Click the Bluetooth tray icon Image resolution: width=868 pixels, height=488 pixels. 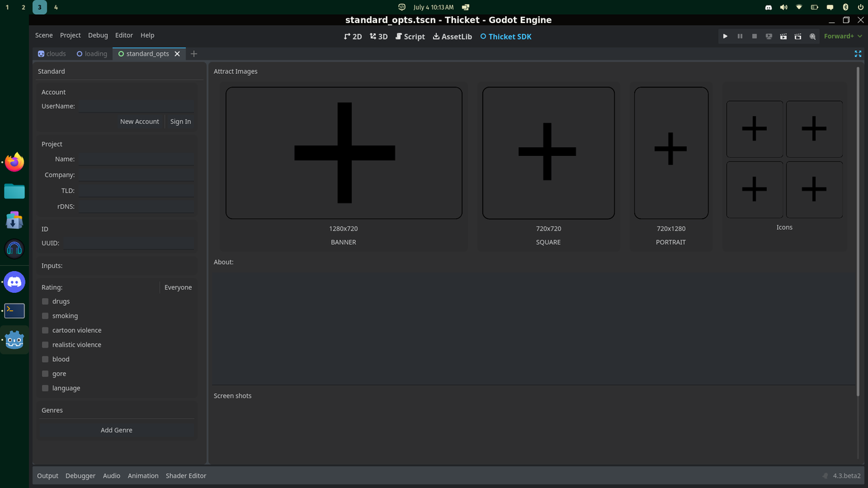pos(846,7)
